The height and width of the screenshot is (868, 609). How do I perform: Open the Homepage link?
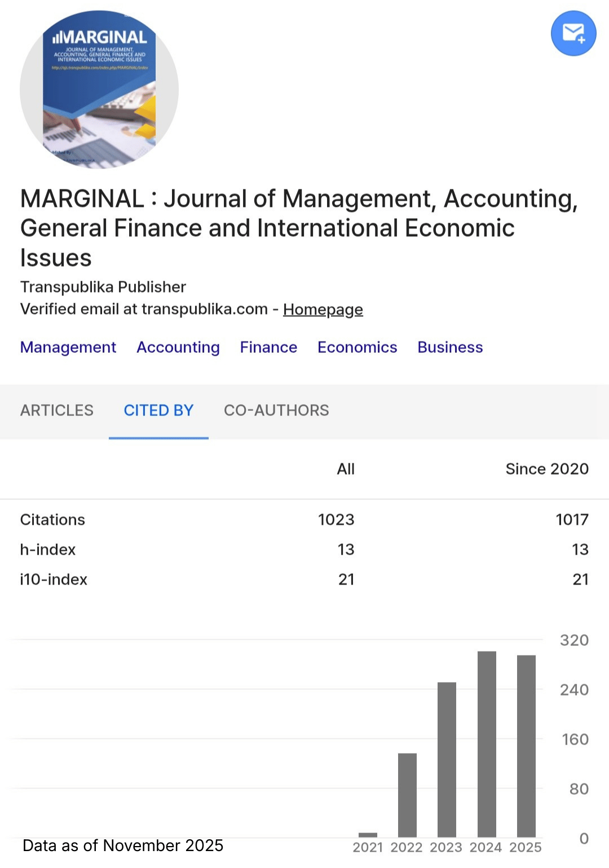click(323, 309)
